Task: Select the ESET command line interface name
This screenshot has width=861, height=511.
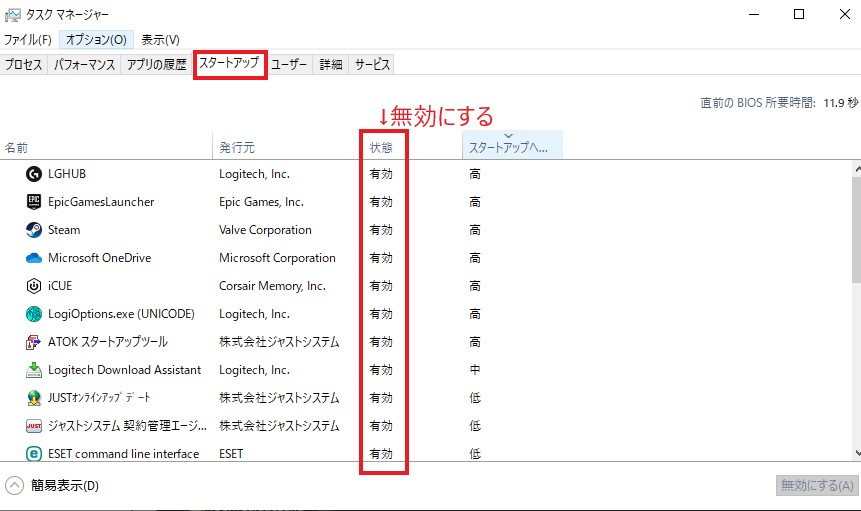Action: (x=124, y=454)
